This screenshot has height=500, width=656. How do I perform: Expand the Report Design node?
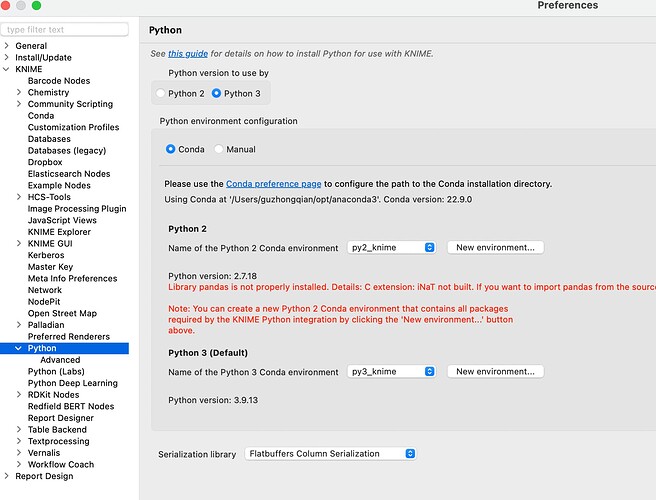click(x=8, y=476)
